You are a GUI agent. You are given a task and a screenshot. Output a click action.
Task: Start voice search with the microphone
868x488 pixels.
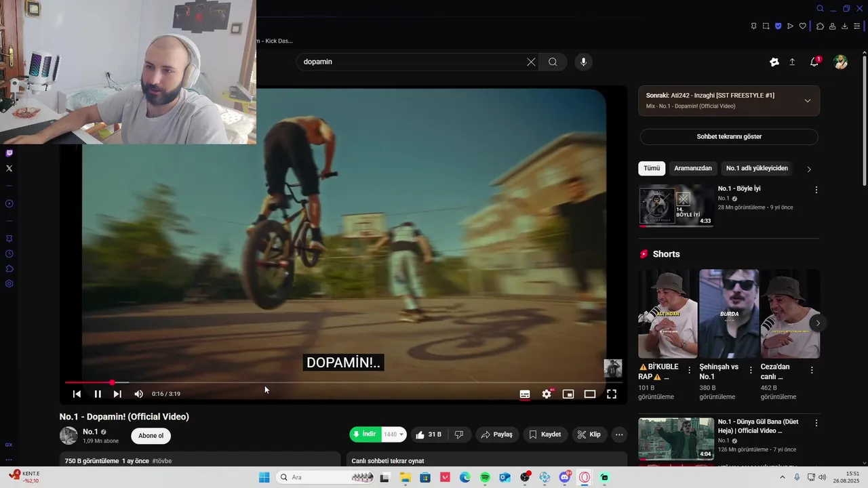point(583,62)
